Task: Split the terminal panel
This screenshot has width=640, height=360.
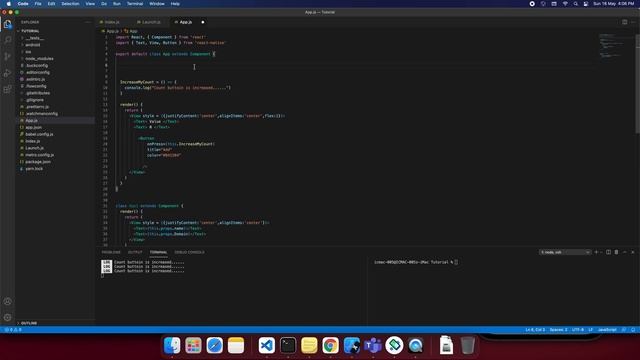Action: pos(608,252)
